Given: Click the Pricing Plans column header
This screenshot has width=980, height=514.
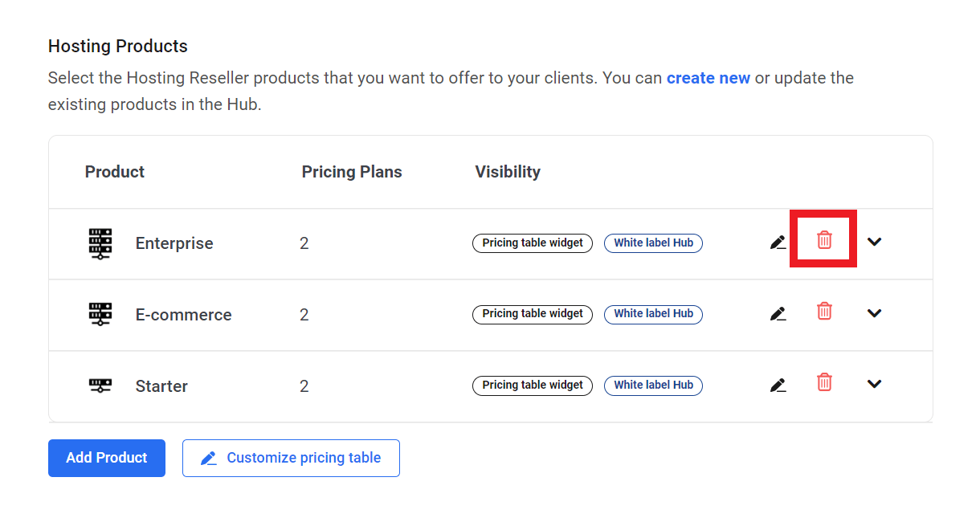Looking at the screenshot, I should (x=352, y=172).
